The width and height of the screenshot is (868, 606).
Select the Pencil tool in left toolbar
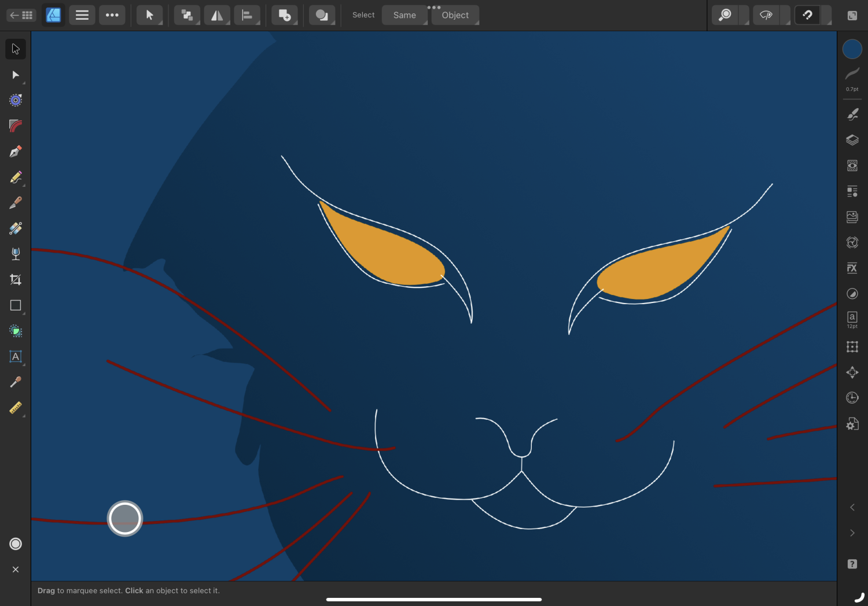coord(16,178)
